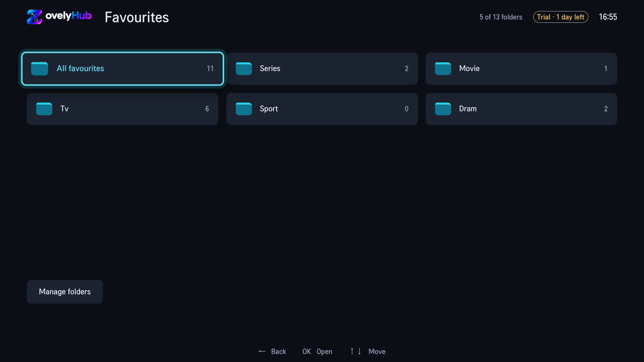Image resolution: width=644 pixels, height=362 pixels.
Task: Click the All favourites label
Action: 80,68
